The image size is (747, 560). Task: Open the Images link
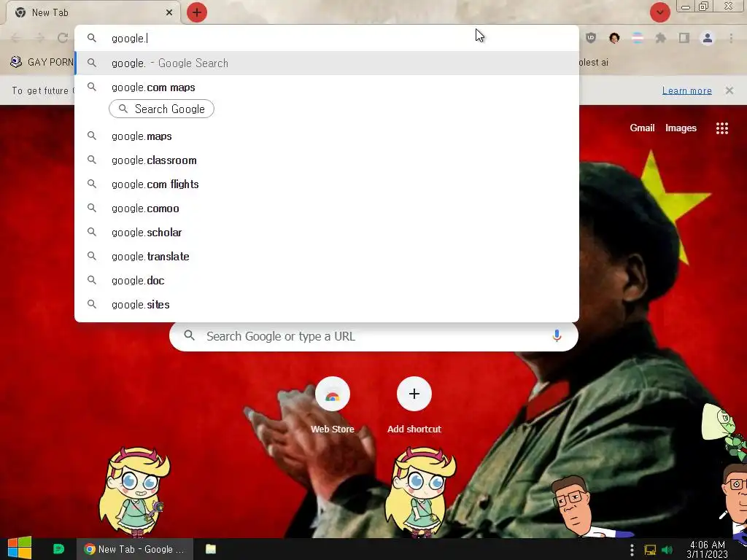tap(681, 128)
